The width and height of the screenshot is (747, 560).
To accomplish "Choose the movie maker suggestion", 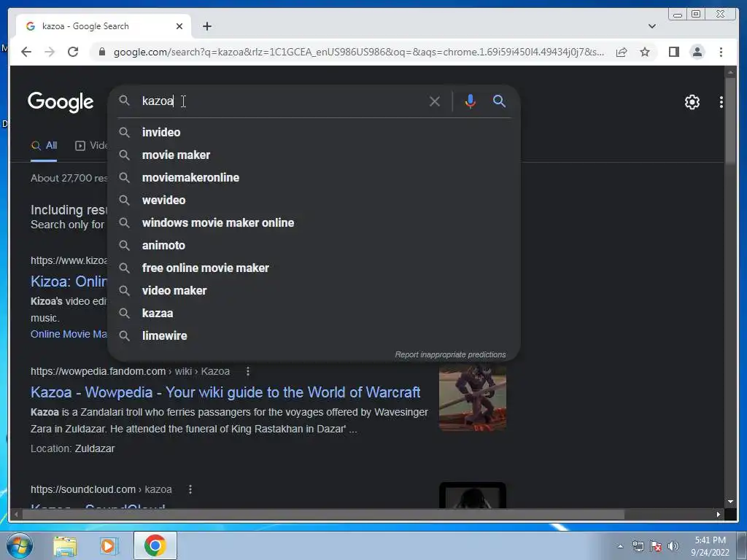I will [314, 155].
